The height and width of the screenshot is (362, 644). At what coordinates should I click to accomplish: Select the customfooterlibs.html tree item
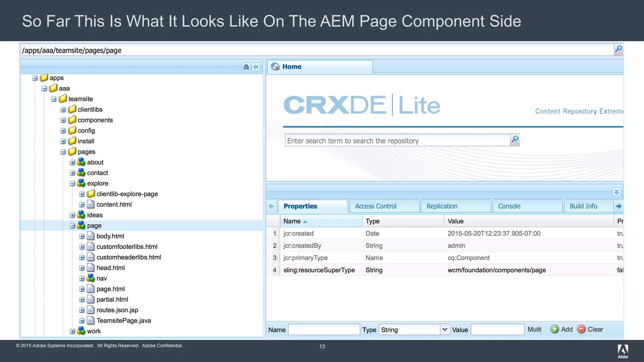tap(127, 247)
